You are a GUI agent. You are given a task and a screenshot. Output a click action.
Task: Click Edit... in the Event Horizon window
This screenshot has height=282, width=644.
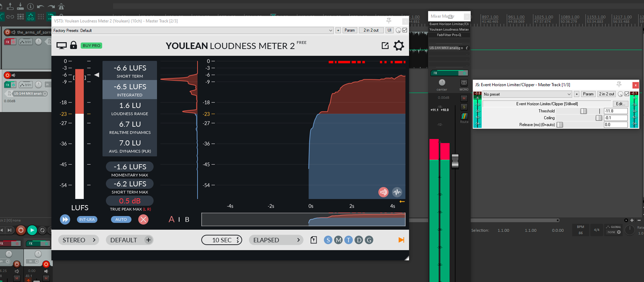coord(620,104)
